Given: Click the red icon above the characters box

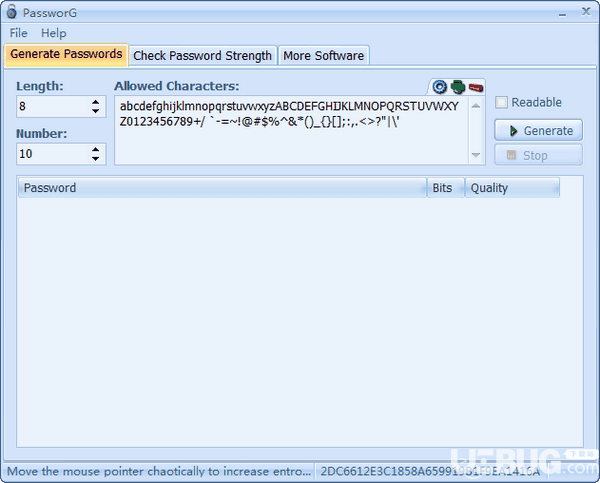Looking at the screenshot, I should (476, 88).
